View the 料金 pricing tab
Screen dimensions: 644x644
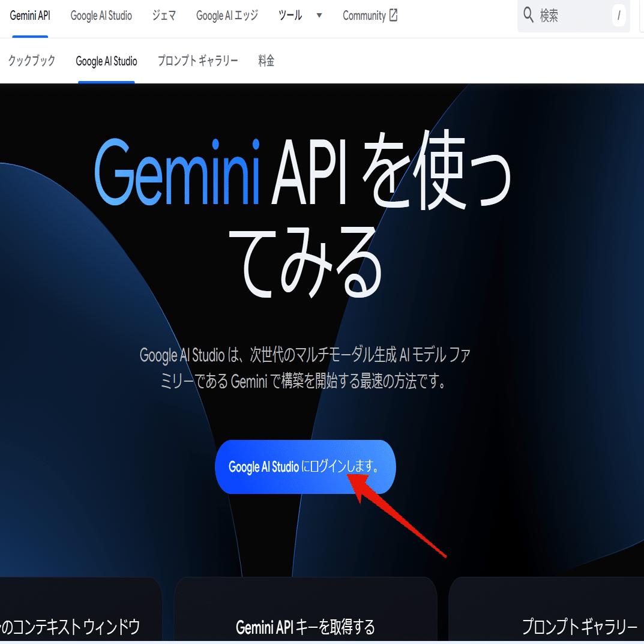tap(266, 61)
